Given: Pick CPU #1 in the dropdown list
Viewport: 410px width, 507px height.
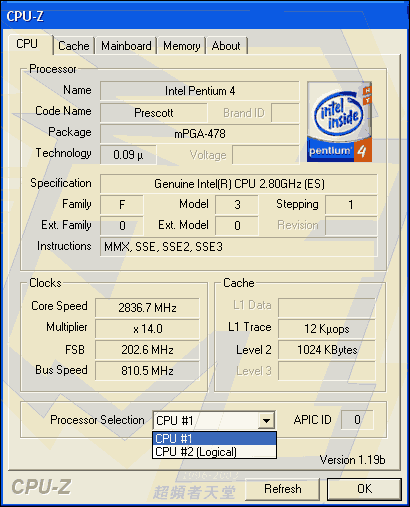Looking at the screenshot, I should coord(214,438).
